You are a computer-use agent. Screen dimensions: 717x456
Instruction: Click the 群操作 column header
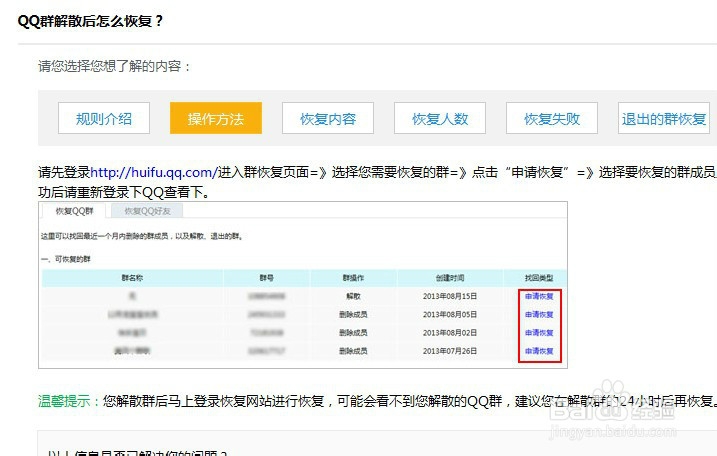[x=353, y=278]
